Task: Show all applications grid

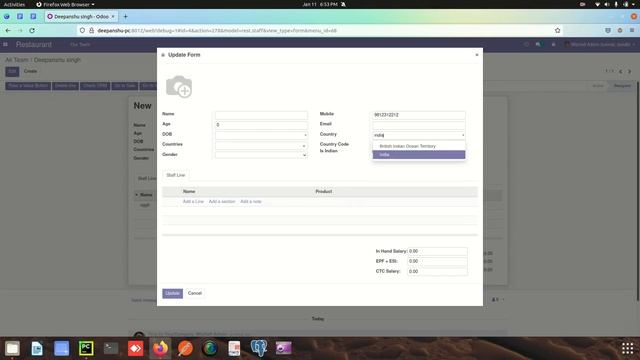Action: [627, 348]
